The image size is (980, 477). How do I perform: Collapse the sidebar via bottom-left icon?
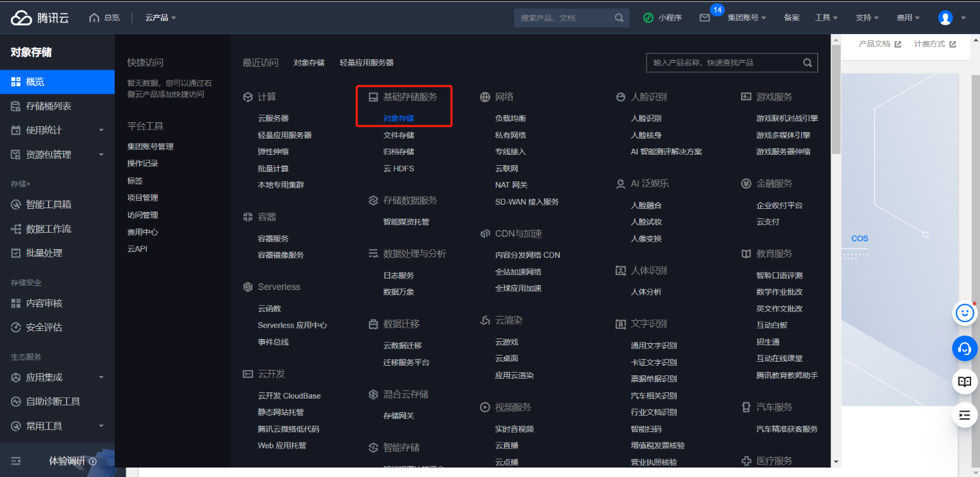click(x=16, y=461)
